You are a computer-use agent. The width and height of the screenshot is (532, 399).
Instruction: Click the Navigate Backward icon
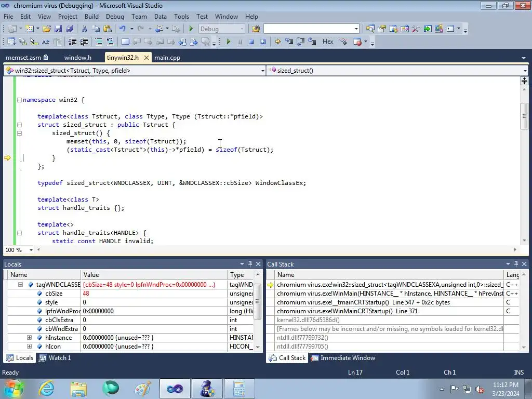click(x=159, y=29)
